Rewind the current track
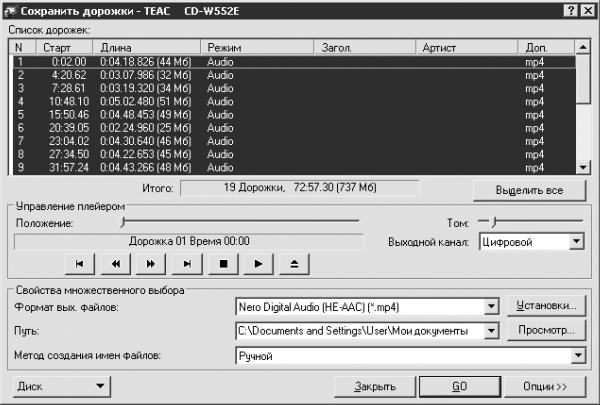The image size is (600, 405). 115,264
